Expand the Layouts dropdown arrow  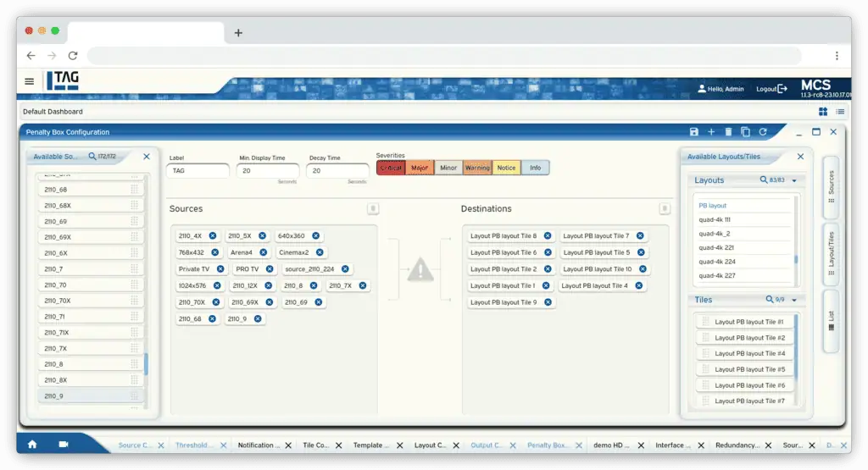tap(794, 180)
